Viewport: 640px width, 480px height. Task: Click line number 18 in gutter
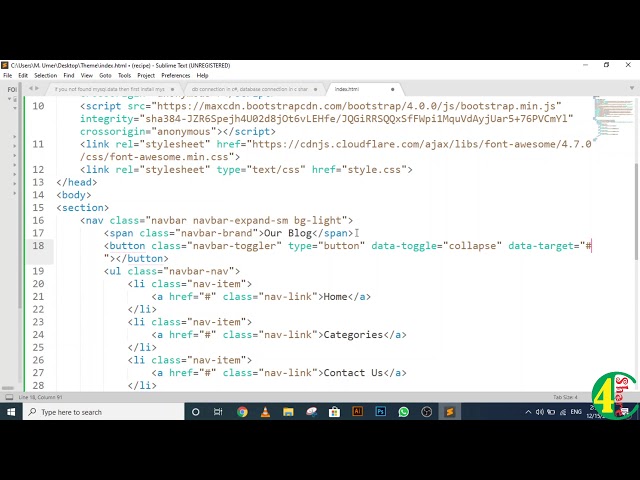(38, 246)
